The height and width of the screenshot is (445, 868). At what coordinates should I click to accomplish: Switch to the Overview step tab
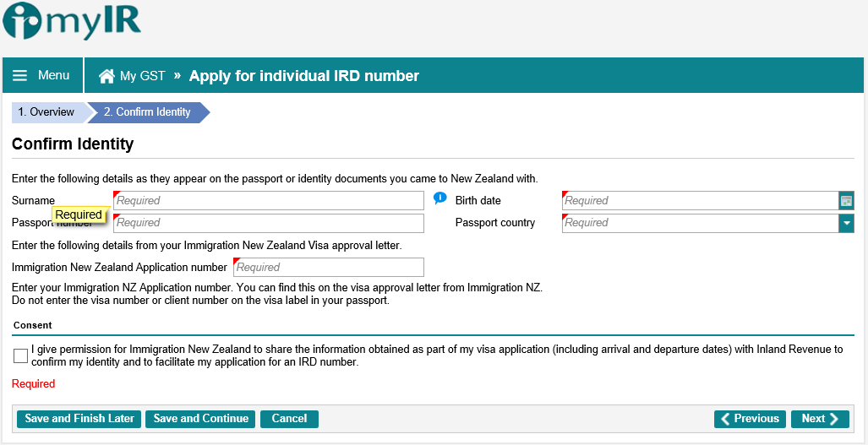46,112
